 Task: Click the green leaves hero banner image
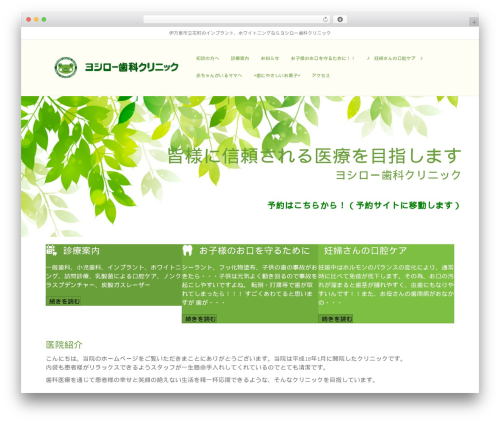tap(250, 166)
